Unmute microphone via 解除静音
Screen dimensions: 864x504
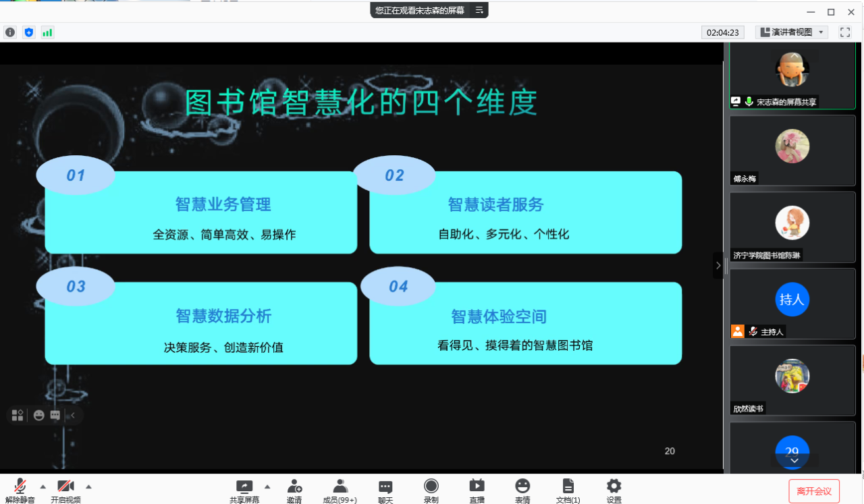pyautogui.click(x=20, y=491)
